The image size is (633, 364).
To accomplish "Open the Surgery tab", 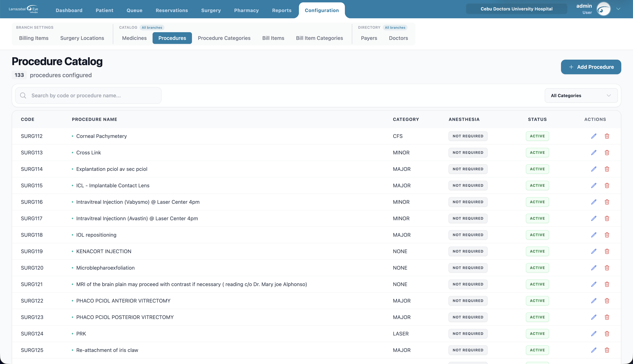I will point(211,10).
